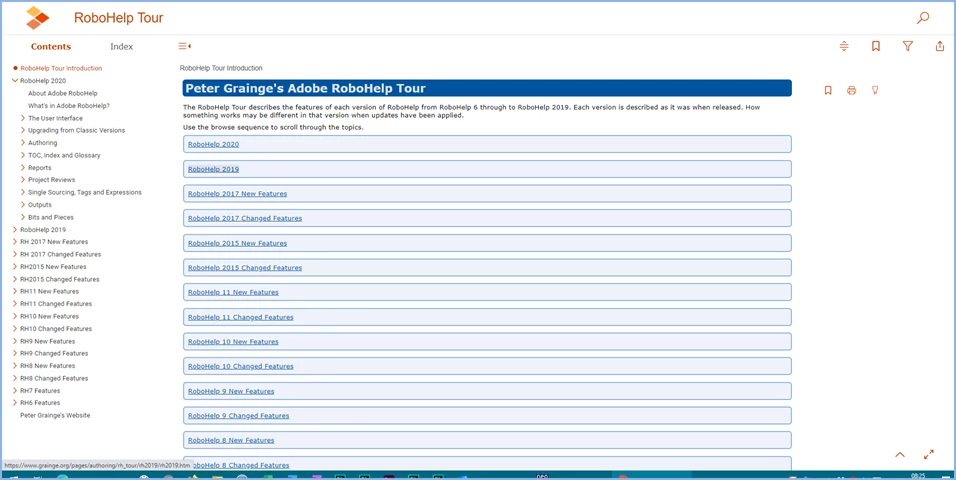
Task: Expand the RH 2017 New Features arrow
Action: [15, 242]
